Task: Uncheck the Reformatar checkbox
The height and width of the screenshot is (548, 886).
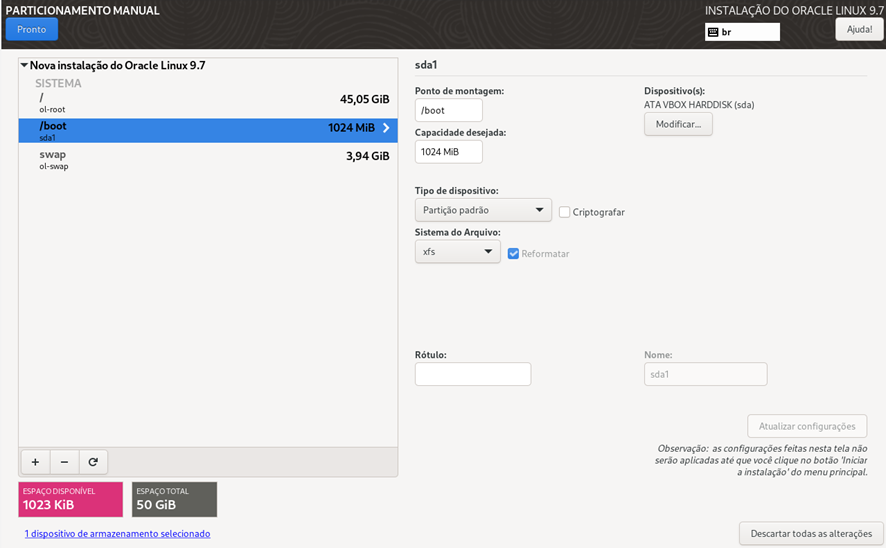Action: (x=513, y=254)
